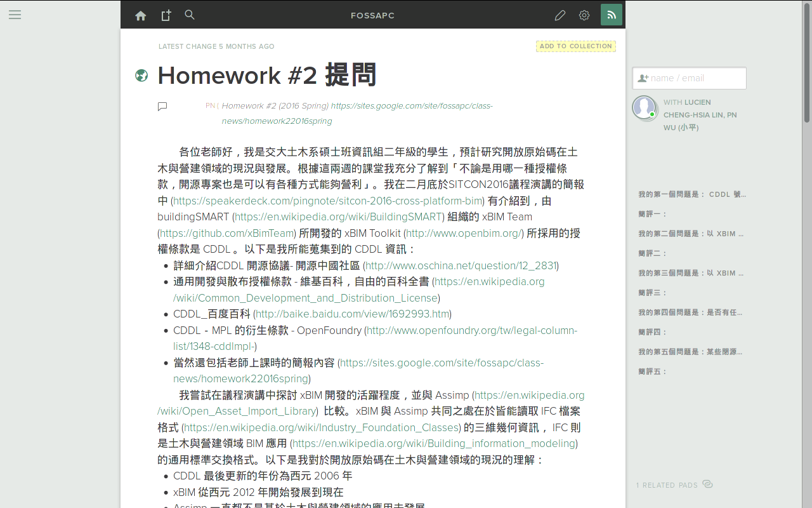
Task: Click Latest change 5 months ago text
Action: (x=216, y=46)
